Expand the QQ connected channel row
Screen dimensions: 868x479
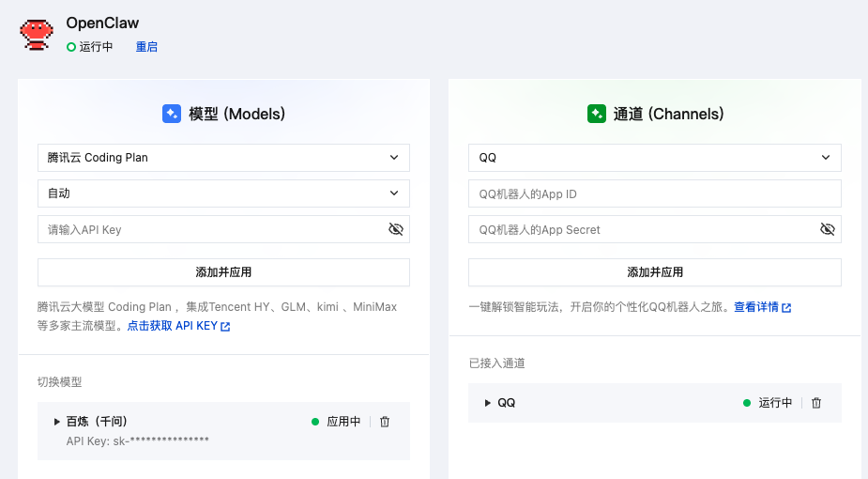click(488, 403)
